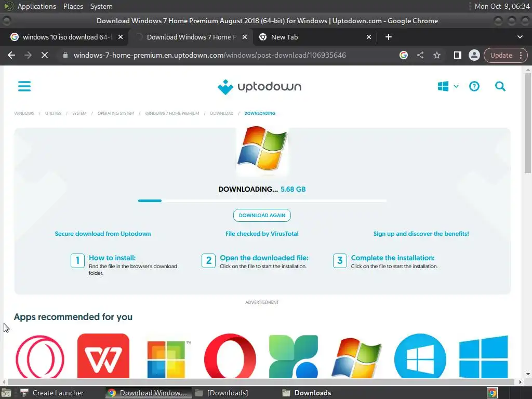Go back with browser back arrow
This screenshot has height=399, width=532.
[11, 55]
